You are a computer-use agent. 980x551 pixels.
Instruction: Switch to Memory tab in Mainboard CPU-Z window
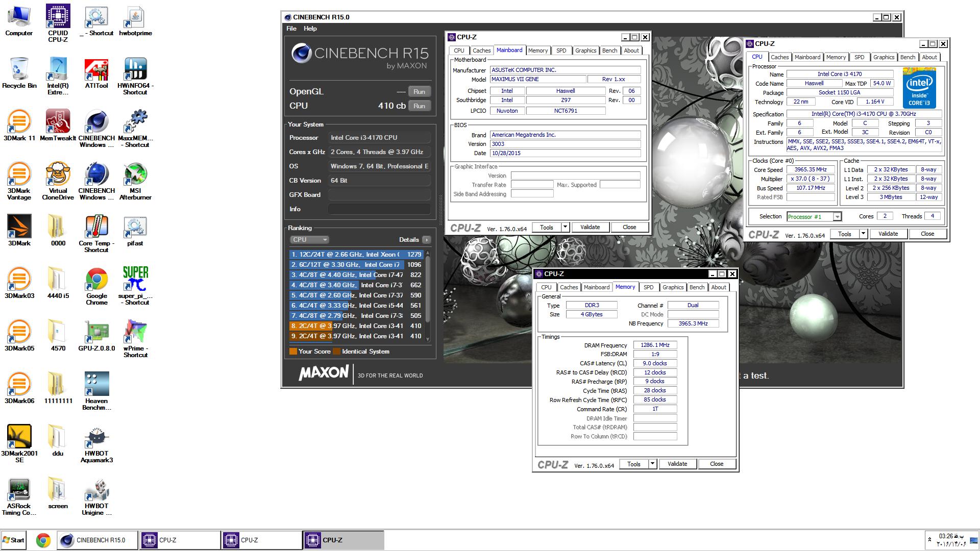[x=538, y=51]
